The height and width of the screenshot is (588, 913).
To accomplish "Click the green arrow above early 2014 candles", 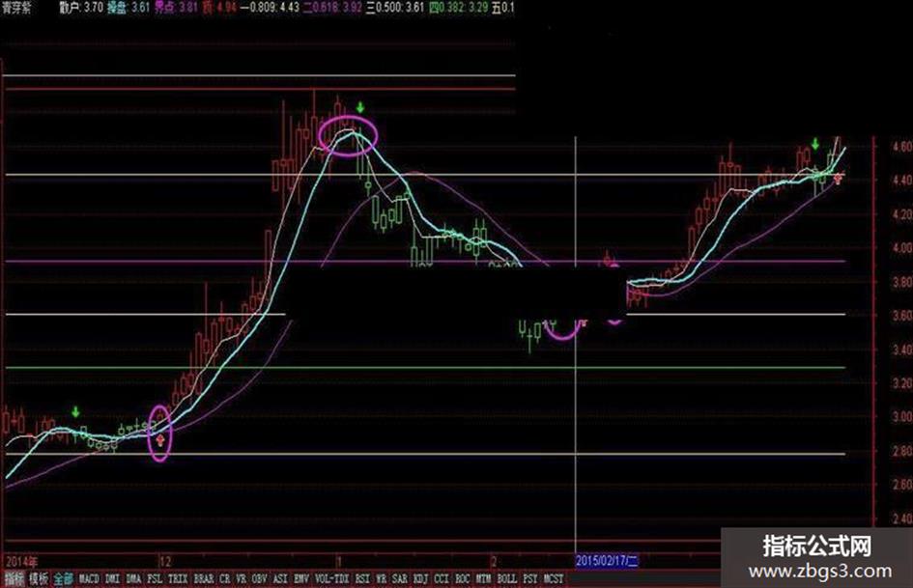I will coord(75,412).
